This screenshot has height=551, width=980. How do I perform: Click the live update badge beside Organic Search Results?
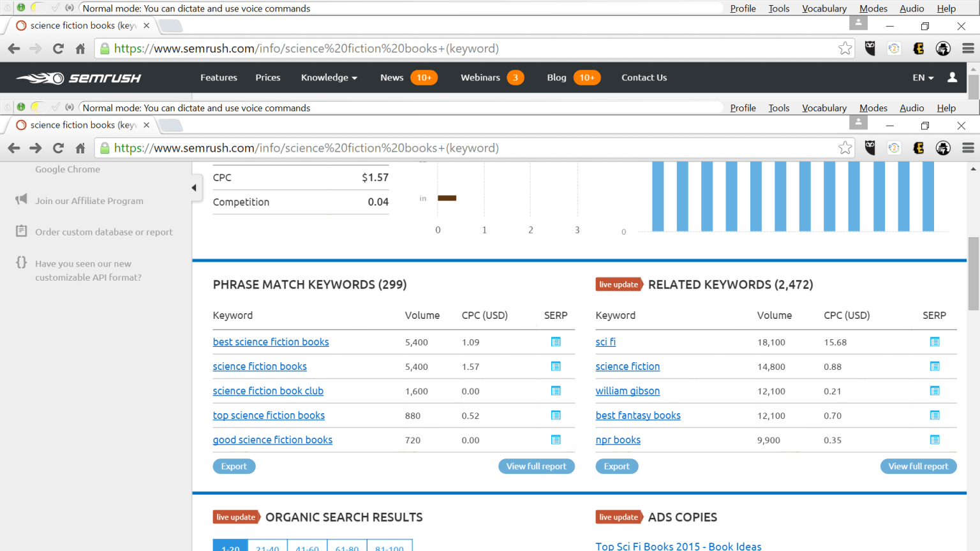point(236,517)
